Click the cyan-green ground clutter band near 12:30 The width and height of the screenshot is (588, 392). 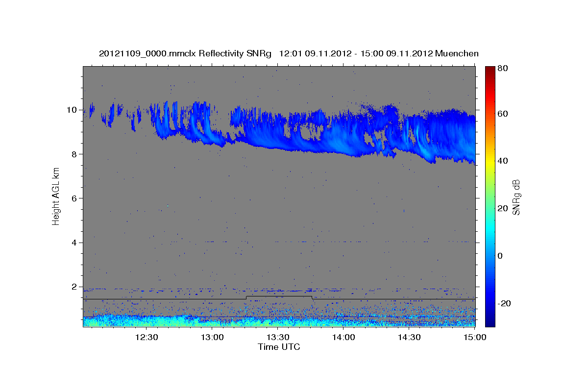(147, 321)
